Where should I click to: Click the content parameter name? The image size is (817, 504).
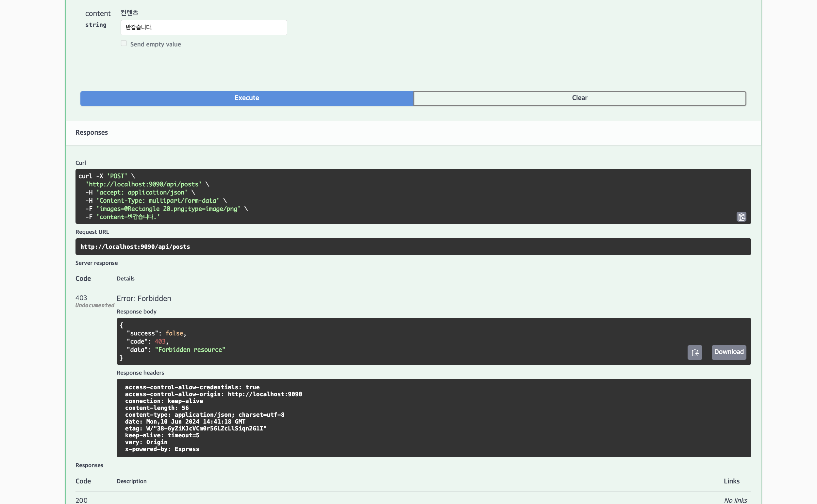(x=98, y=13)
